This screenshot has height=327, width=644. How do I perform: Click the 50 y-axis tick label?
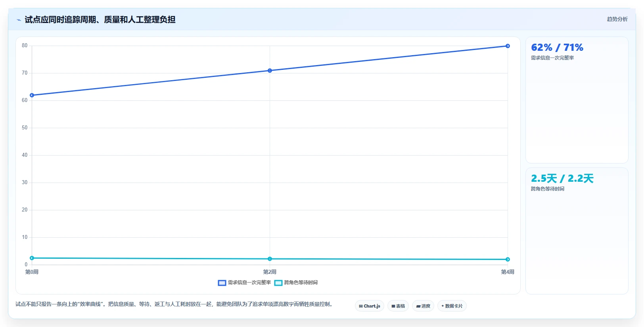[25, 128]
